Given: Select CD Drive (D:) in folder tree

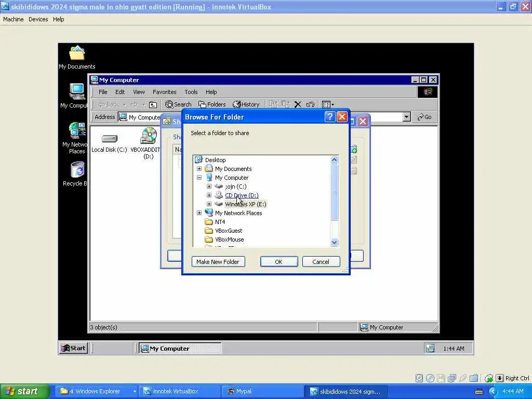Looking at the screenshot, I should point(242,195).
